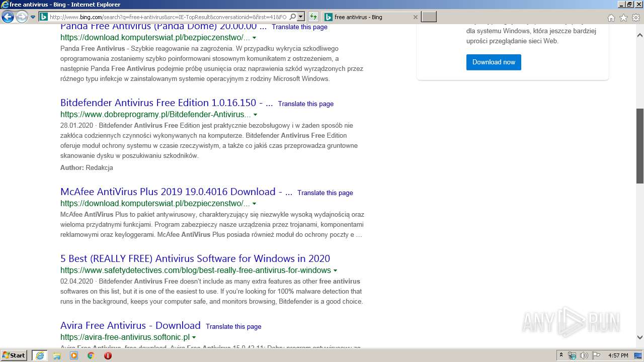Click the red stop-sign taskbar icon

click(x=108, y=355)
